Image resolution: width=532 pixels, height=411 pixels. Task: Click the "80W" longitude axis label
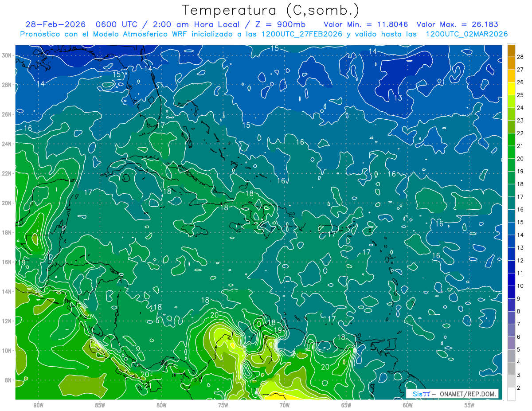click(x=161, y=405)
